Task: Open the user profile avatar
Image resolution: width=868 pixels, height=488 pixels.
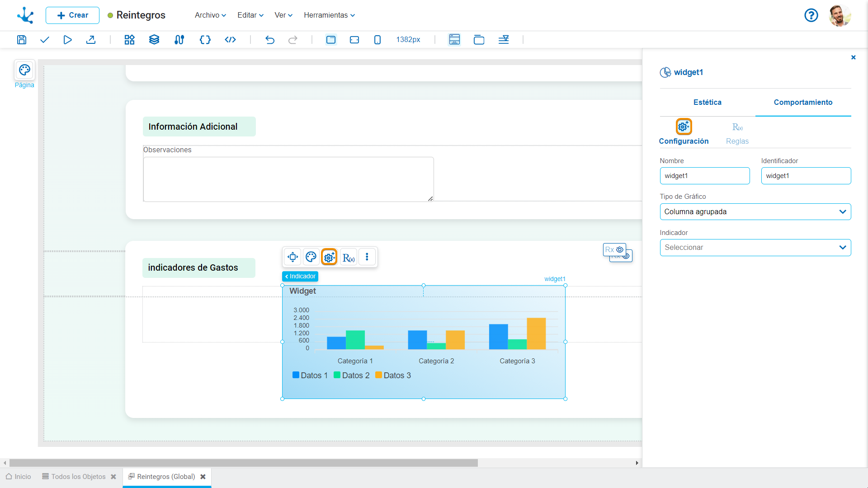Action: click(x=840, y=15)
